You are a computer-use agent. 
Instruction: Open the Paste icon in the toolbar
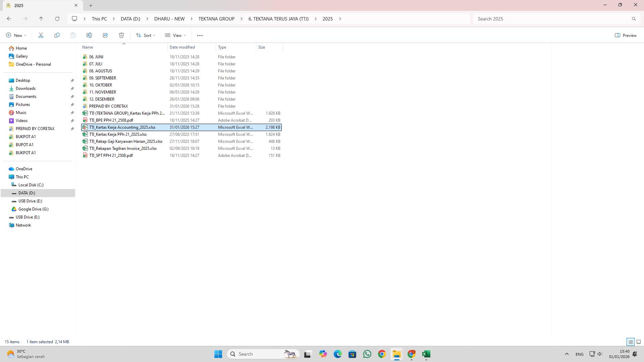(73, 35)
